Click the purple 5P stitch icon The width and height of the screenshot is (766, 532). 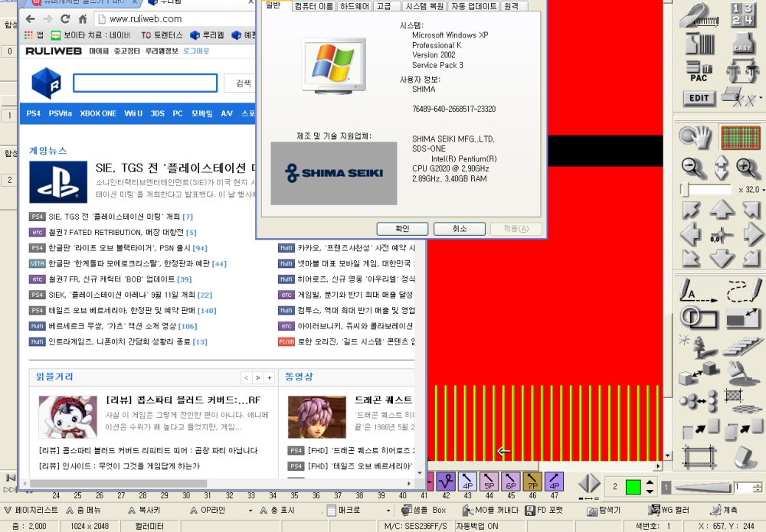(489, 481)
